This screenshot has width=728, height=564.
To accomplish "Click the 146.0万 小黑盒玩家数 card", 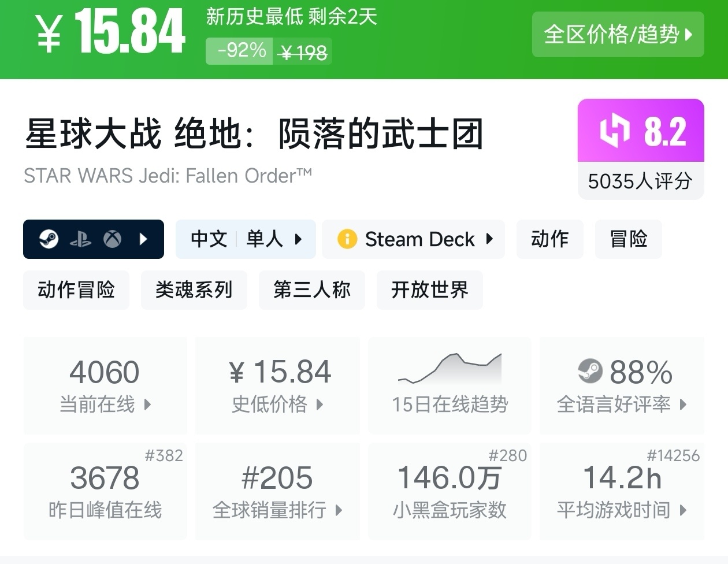I will tap(450, 491).
